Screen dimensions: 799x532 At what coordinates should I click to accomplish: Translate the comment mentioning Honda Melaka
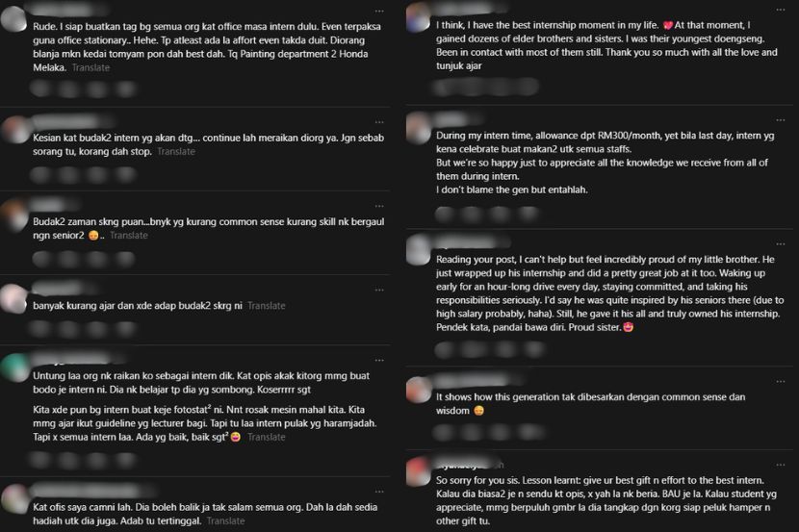(90, 69)
